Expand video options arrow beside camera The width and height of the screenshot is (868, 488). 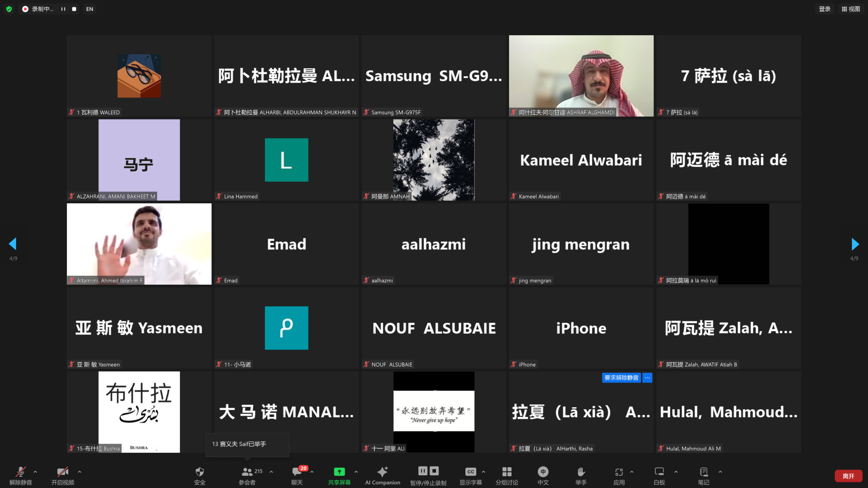(x=79, y=471)
